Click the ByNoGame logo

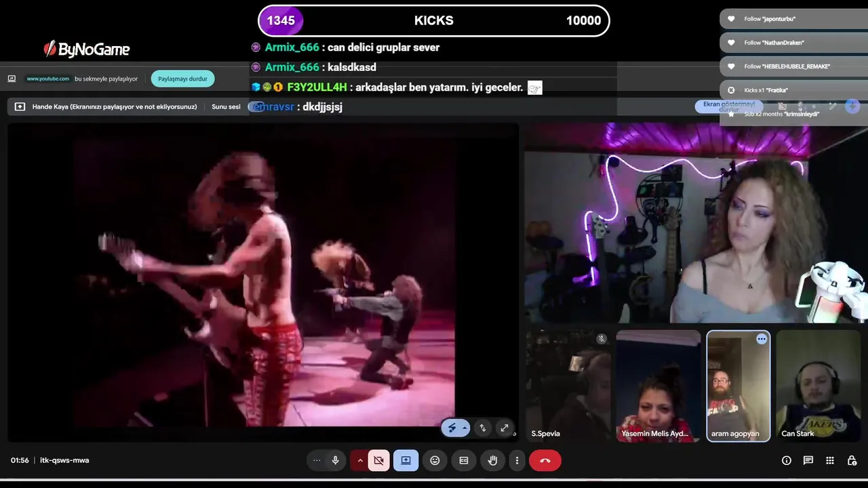point(86,49)
